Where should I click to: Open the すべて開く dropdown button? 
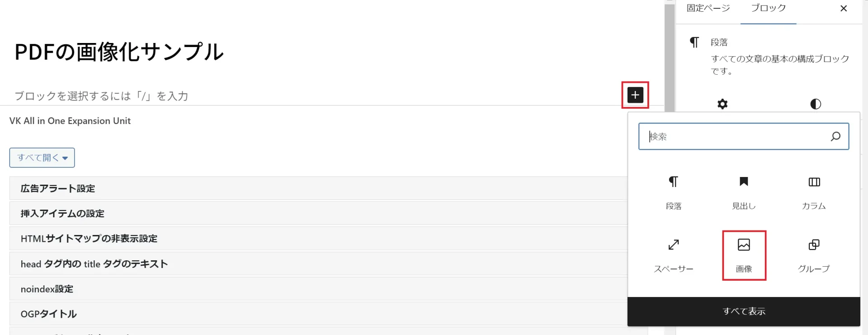(x=42, y=158)
